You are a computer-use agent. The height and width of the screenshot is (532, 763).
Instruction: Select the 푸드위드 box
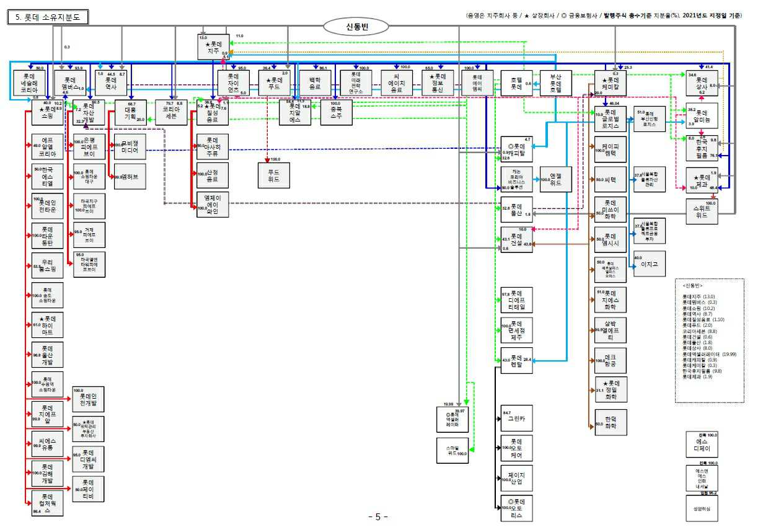click(x=274, y=177)
